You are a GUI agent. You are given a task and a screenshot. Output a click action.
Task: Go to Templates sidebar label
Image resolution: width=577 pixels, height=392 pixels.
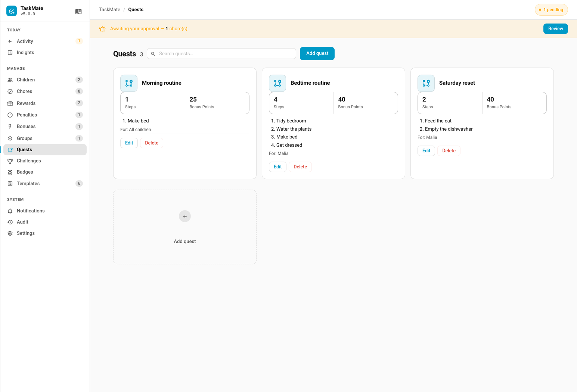[28, 184]
